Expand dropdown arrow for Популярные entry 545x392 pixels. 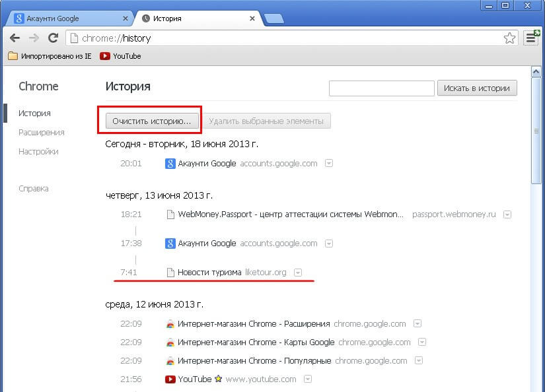419,361
